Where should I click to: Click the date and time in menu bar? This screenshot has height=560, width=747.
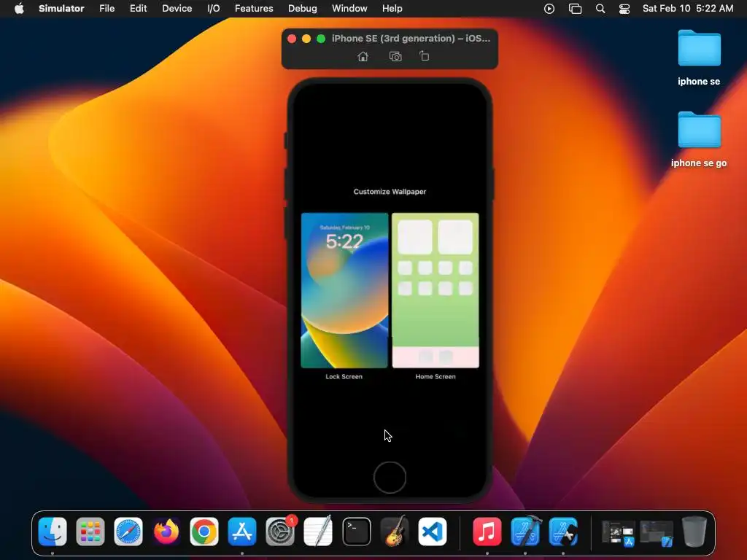687,9
